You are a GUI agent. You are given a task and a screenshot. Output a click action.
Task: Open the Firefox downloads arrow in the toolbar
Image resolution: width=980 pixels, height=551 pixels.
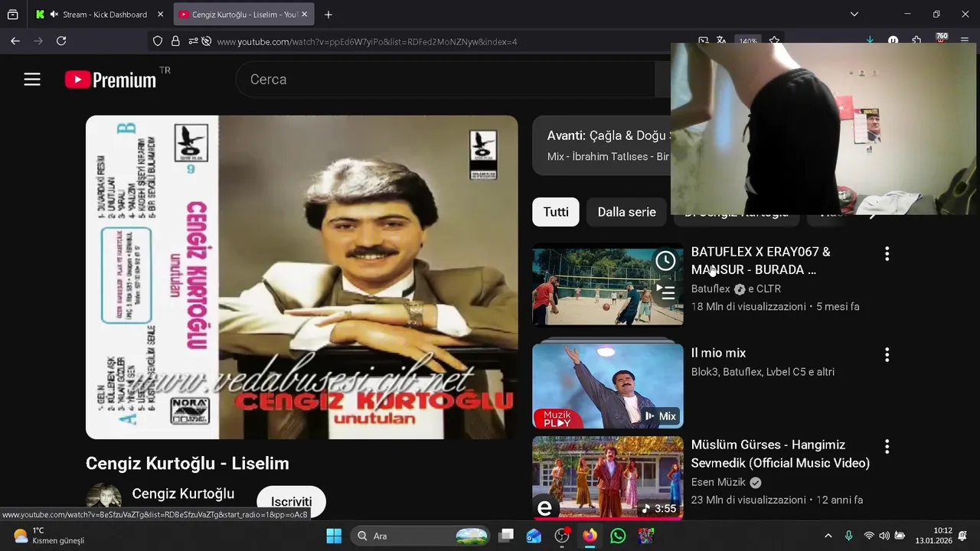coord(870,40)
